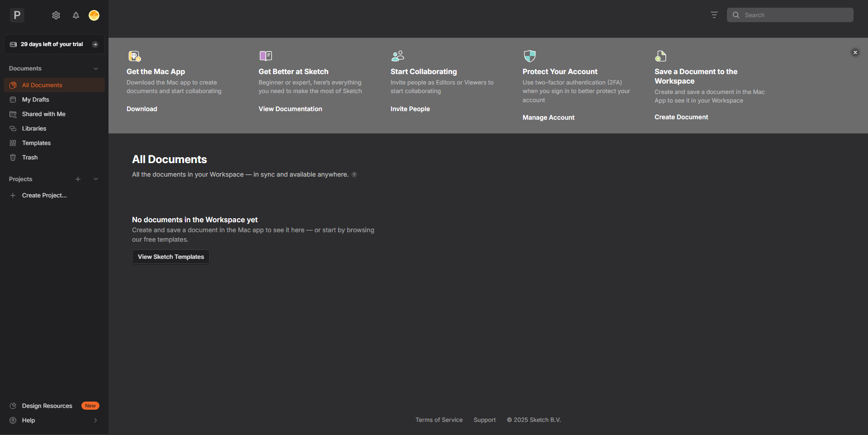Viewport: 868px width, 435px height.
Task: Click the 29 days left trial banner
Action: tap(54, 44)
